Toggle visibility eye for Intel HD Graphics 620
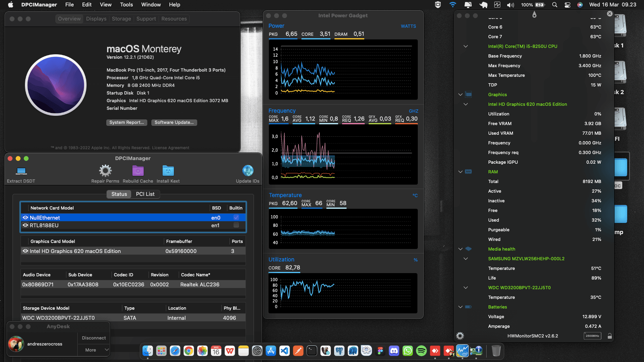 tap(25, 251)
